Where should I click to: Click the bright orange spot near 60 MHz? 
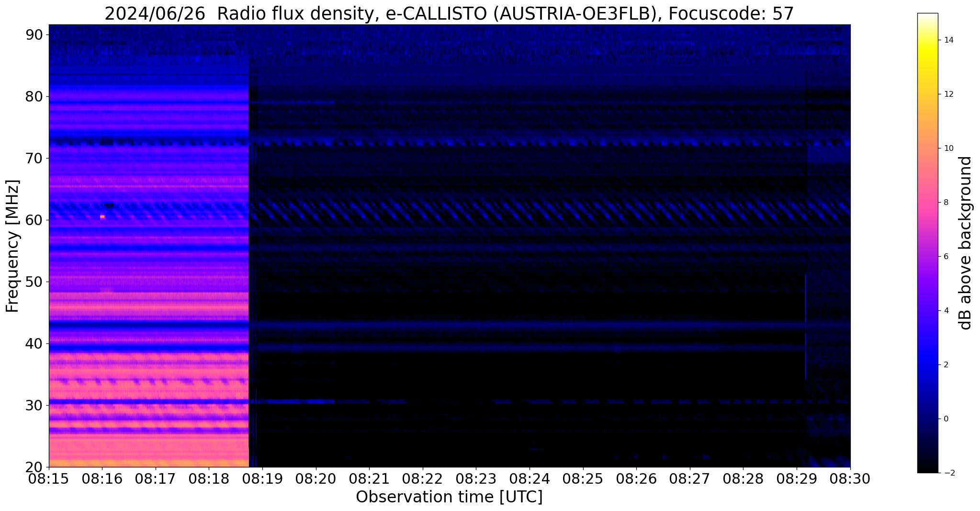click(x=102, y=217)
